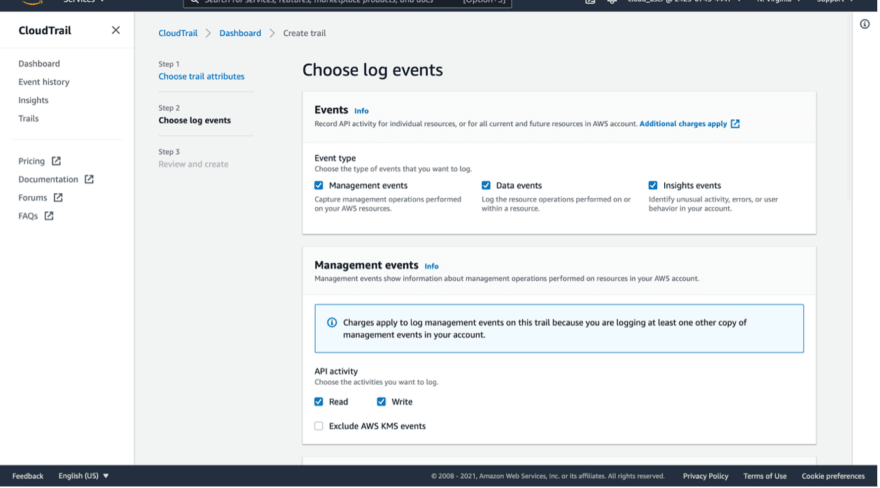
Task: Click the external icon after Additional charges apply
Action: (735, 124)
